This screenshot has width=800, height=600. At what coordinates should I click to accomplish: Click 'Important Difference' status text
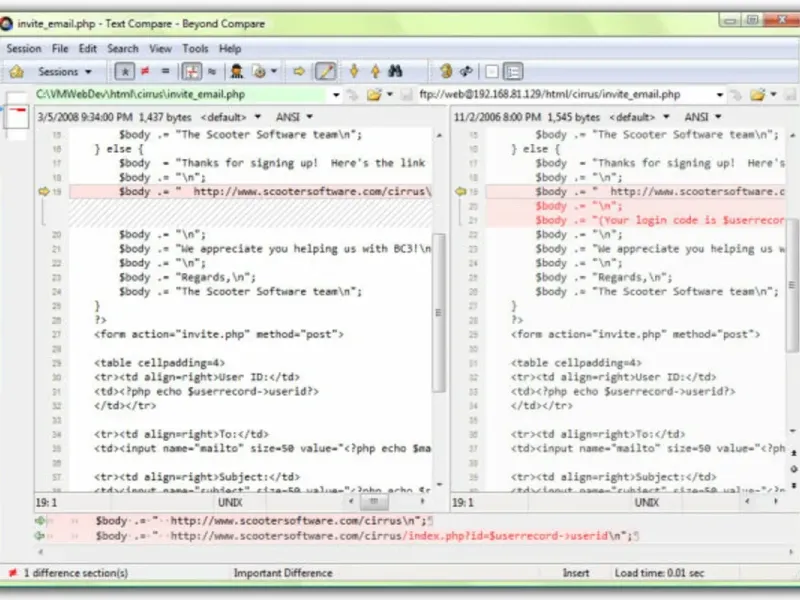tap(283, 573)
